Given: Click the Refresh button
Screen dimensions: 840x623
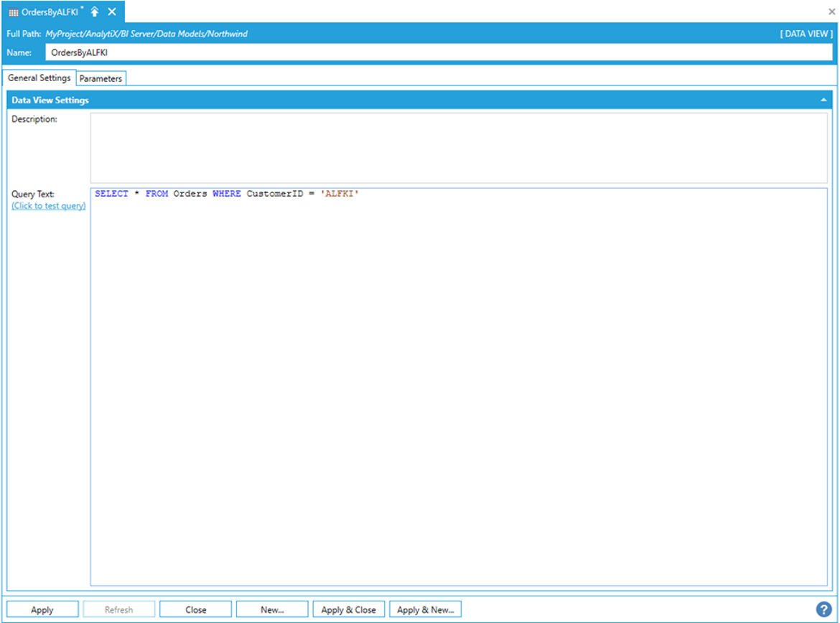Looking at the screenshot, I should point(118,609).
